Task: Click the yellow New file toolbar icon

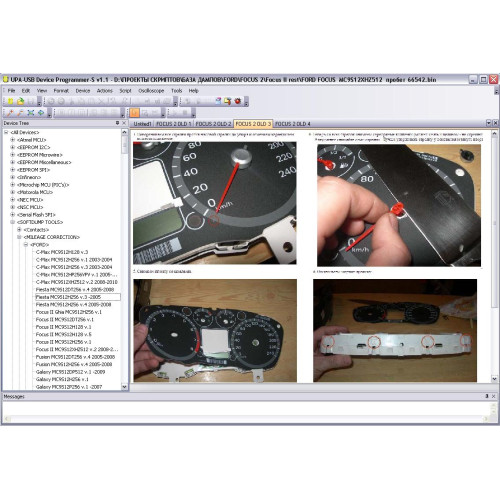Action: 10,101
